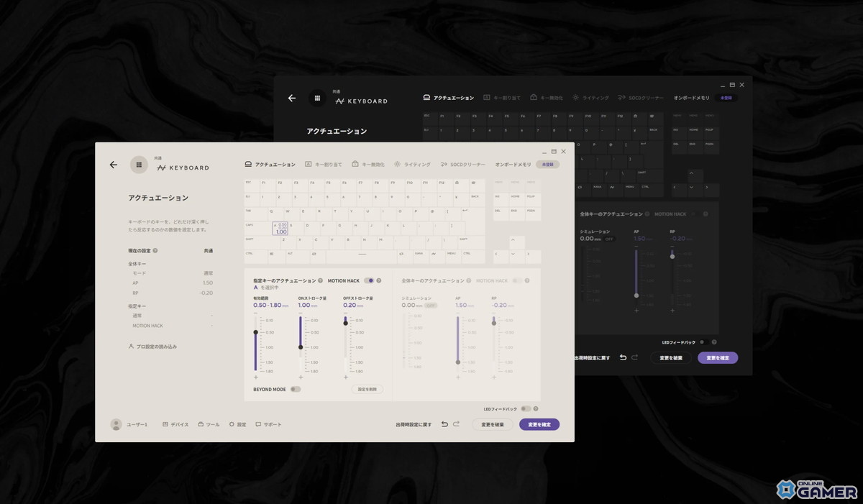The width and height of the screenshot is (863, 504).
Task: Toggle LEDフィードバック in the light window
Action: (526, 409)
